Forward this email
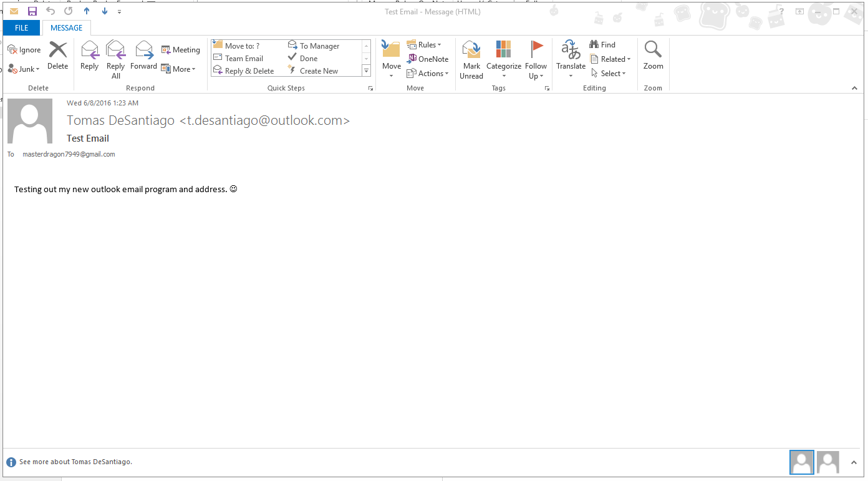Image resolution: width=868 pixels, height=481 pixels. coord(143,56)
